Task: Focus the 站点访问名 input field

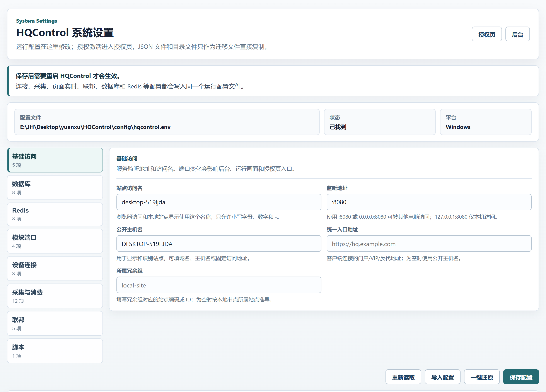Action: tap(219, 202)
